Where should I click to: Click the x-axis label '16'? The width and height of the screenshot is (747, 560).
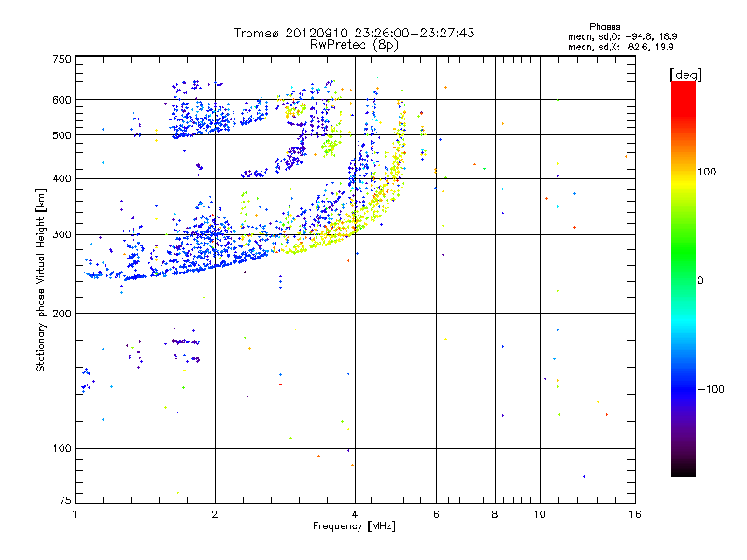635,514
